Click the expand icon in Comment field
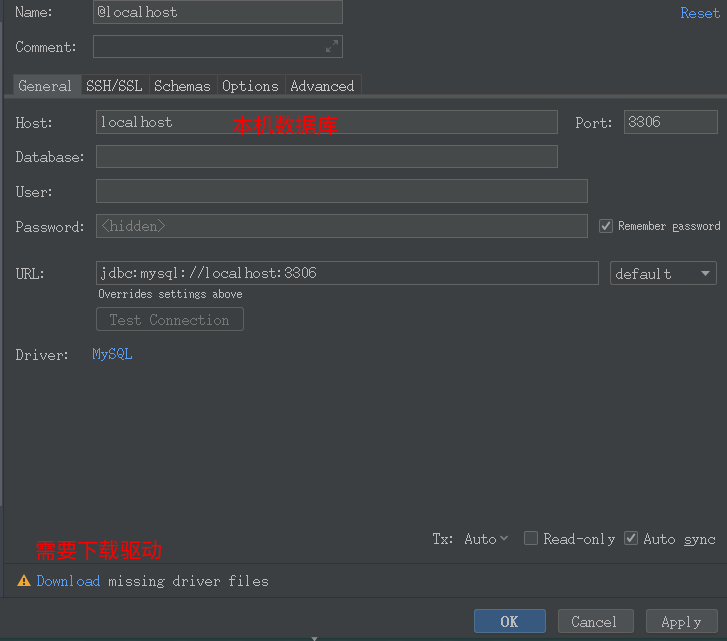The height and width of the screenshot is (641, 727). [x=332, y=46]
